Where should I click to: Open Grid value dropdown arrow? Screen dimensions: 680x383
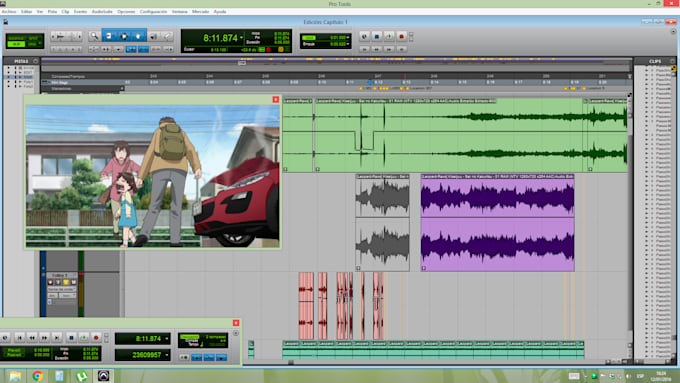pyautogui.click(x=348, y=38)
